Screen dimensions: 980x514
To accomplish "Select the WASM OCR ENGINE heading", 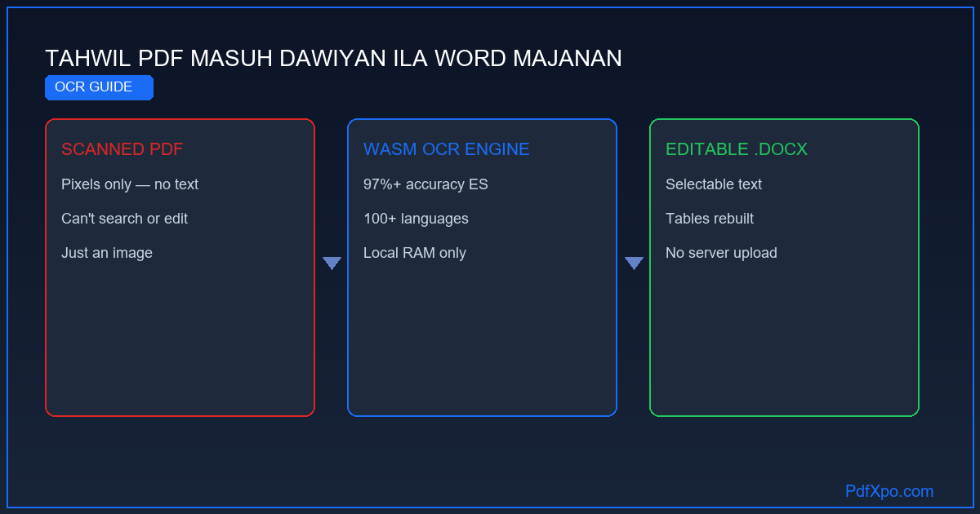I will 447,149.
